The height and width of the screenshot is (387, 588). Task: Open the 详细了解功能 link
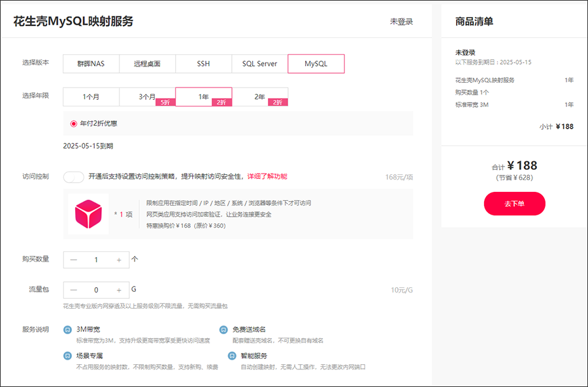click(267, 176)
